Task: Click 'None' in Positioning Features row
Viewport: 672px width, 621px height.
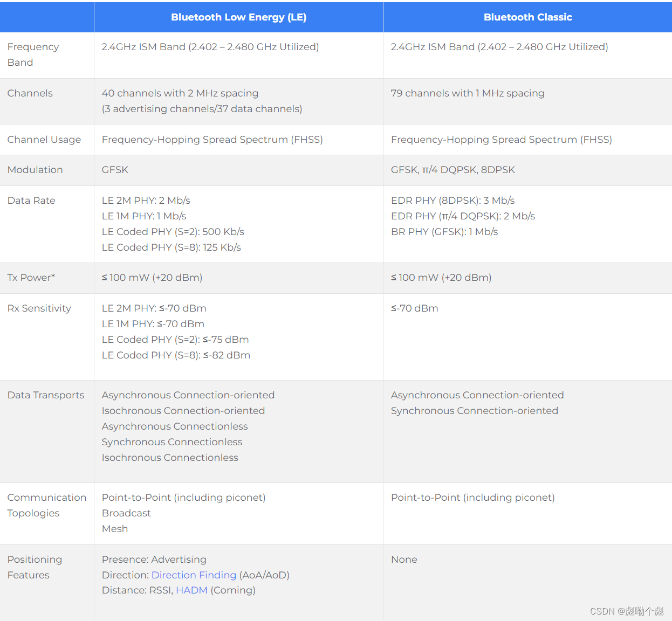Action: click(x=404, y=560)
